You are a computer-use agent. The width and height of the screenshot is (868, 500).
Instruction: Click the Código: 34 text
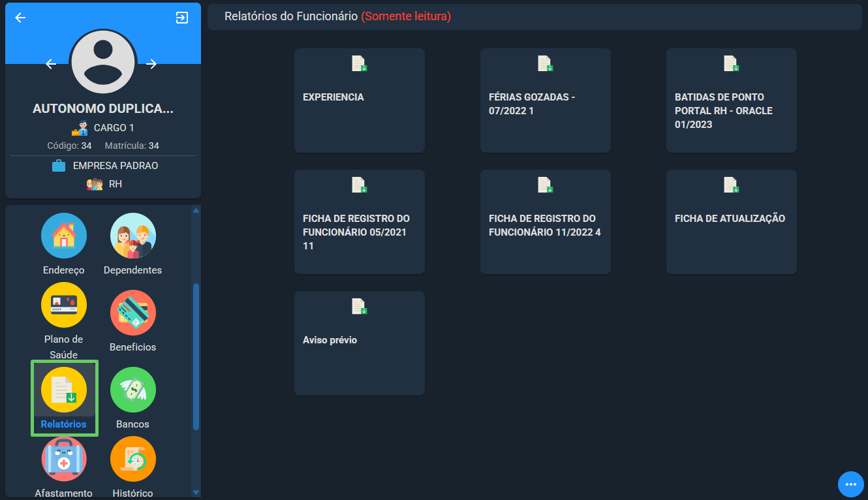click(69, 146)
